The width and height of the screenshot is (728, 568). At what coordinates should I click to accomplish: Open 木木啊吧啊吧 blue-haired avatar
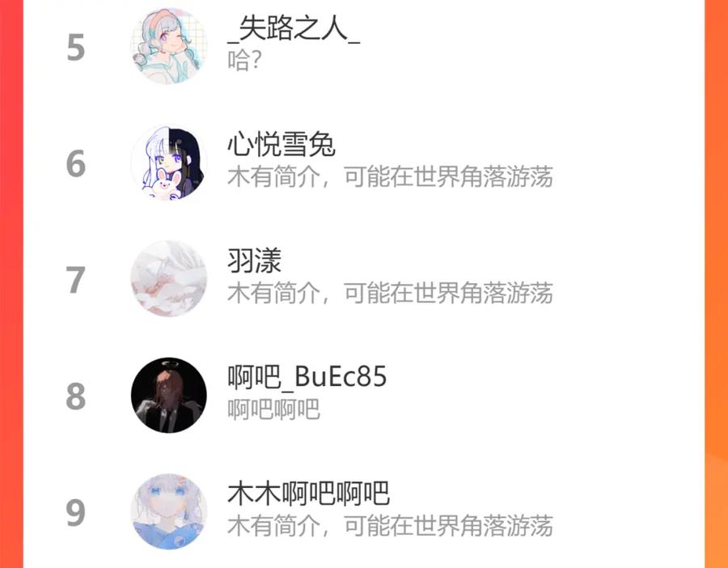click(x=169, y=512)
